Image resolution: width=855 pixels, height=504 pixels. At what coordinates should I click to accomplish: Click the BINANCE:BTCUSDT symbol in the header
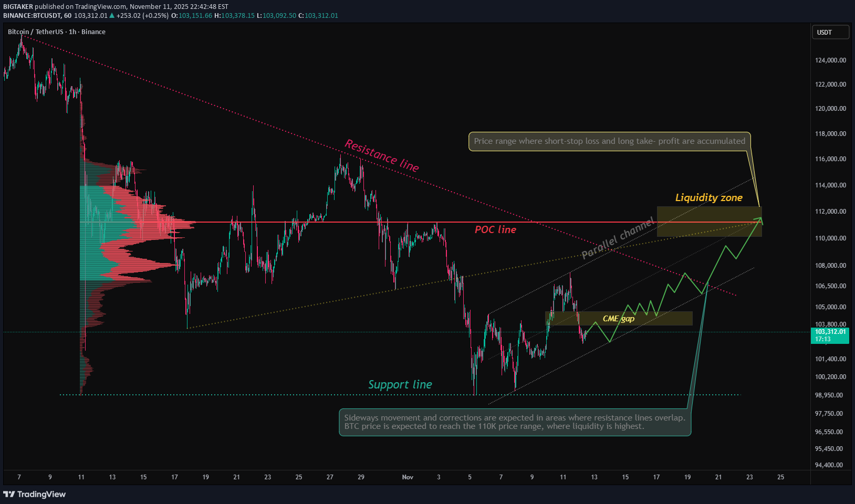[x=32, y=16]
